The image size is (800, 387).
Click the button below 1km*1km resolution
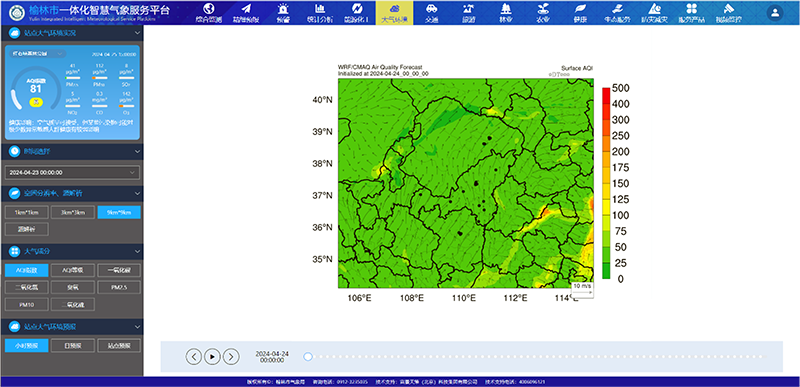(x=27, y=229)
